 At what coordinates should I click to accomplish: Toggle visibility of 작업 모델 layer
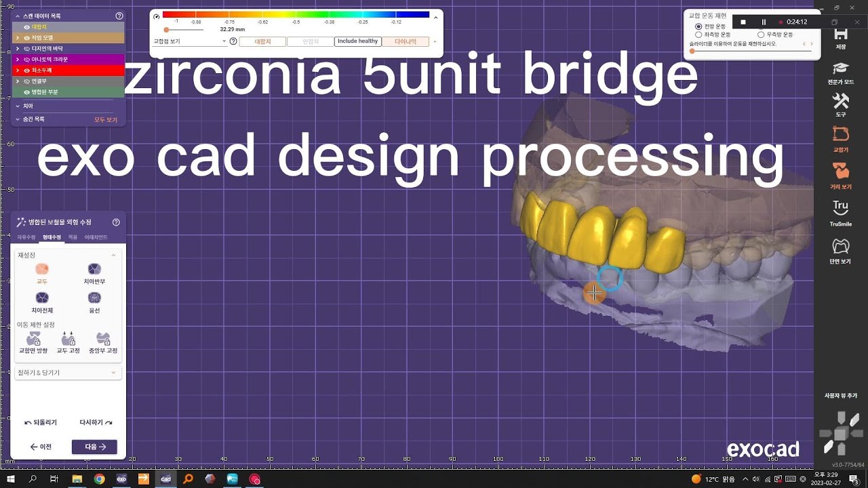pos(27,38)
